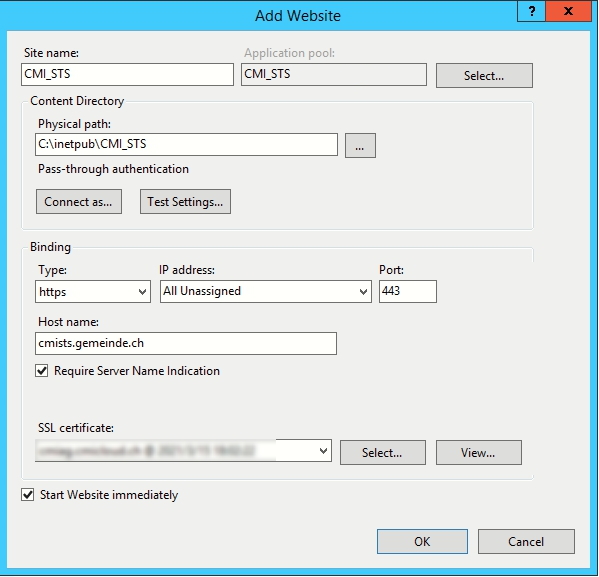Cancel the Add Website dialog
This screenshot has width=599, height=577.
point(526,541)
